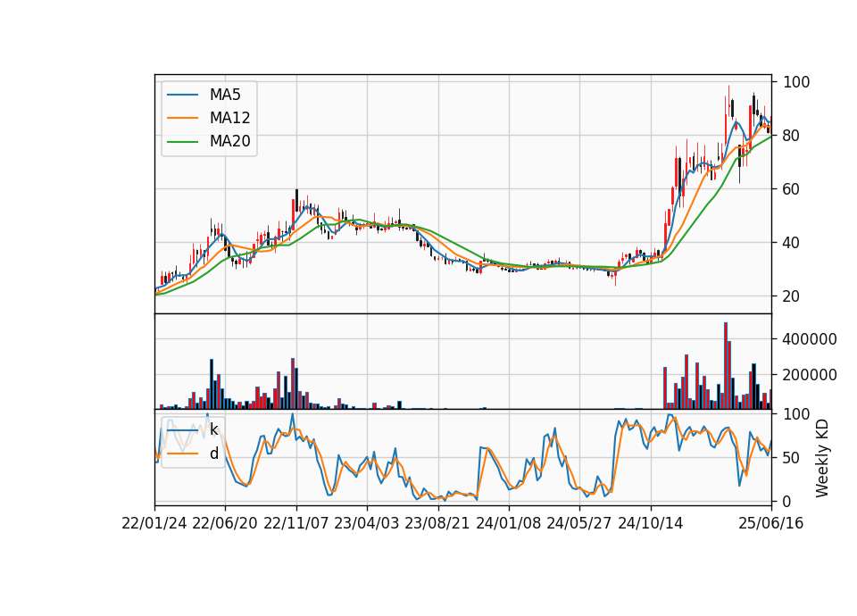The width and height of the screenshot is (857, 616).
Task: Click the 22/06/20 date axis label
Action: pos(225,523)
